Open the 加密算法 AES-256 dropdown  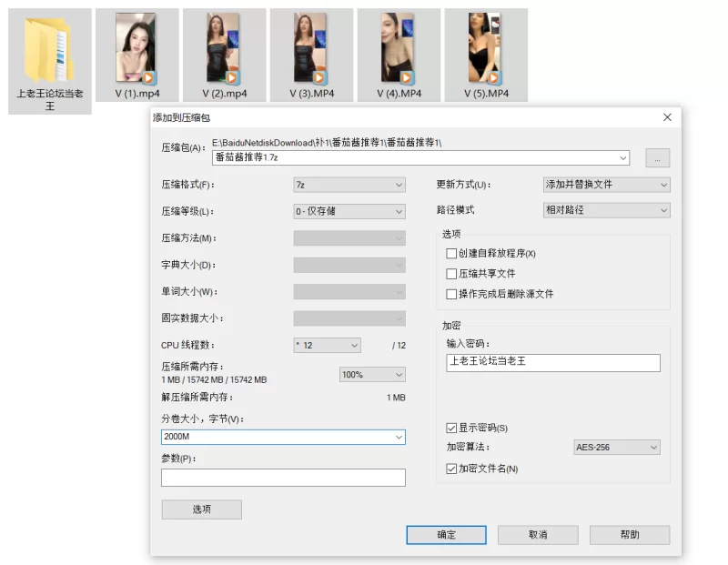pyautogui.click(x=617, y=448)
